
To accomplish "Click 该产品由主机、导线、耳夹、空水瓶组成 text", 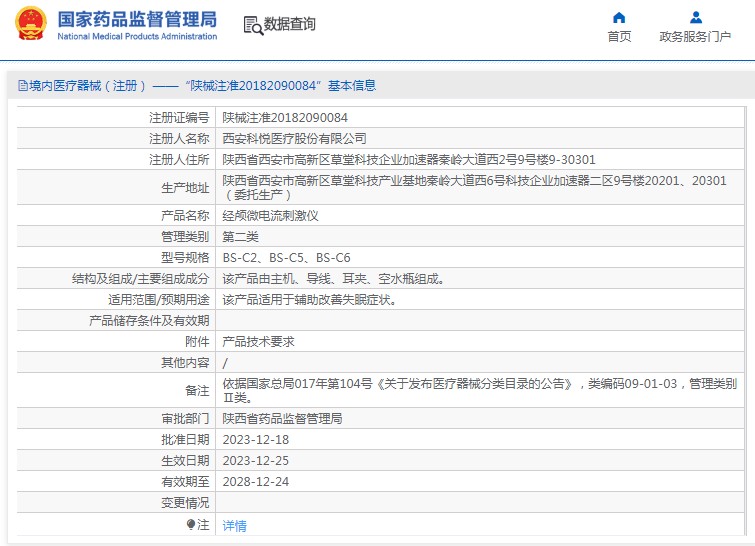I will tap(333, 279).
